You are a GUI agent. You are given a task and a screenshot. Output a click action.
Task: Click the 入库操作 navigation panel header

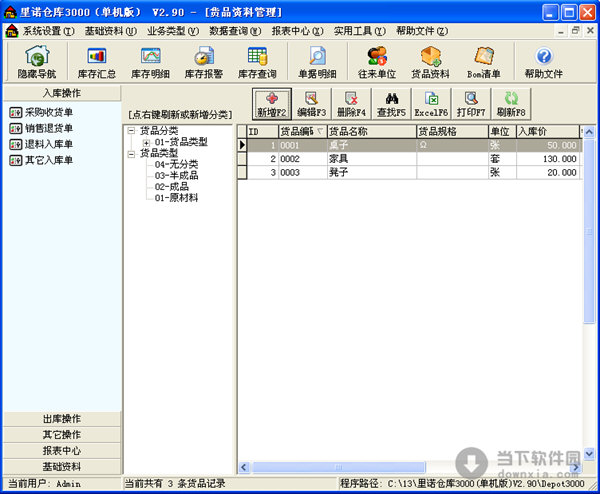(62, 93)
